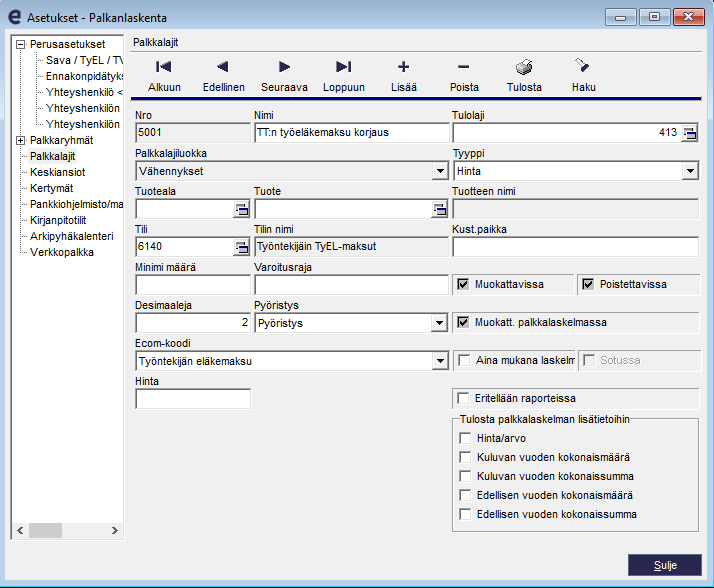This screenshot has width=714, height=588.
Task: Check the Hinta/arvo option
Action: (x=465, y=438)
